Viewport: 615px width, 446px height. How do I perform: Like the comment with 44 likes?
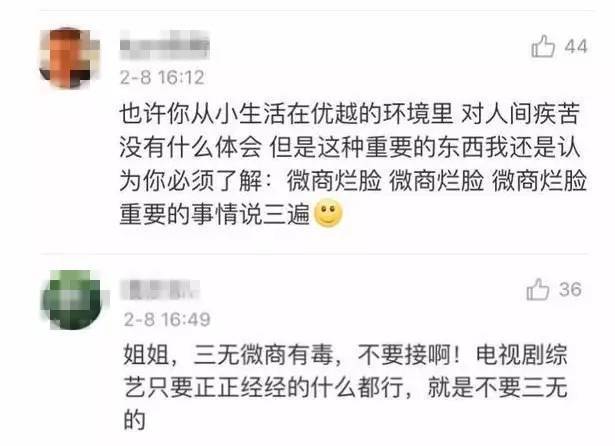pos(543,46)
